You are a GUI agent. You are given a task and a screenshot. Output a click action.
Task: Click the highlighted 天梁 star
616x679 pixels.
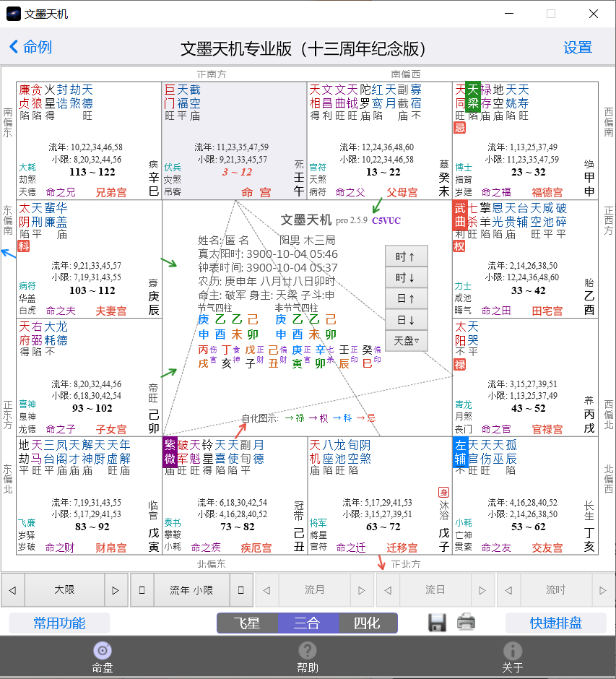[473, 97]
